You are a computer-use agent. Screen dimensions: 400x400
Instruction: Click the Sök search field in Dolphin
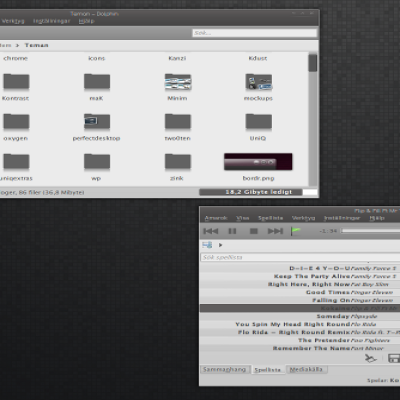point(254,33)
